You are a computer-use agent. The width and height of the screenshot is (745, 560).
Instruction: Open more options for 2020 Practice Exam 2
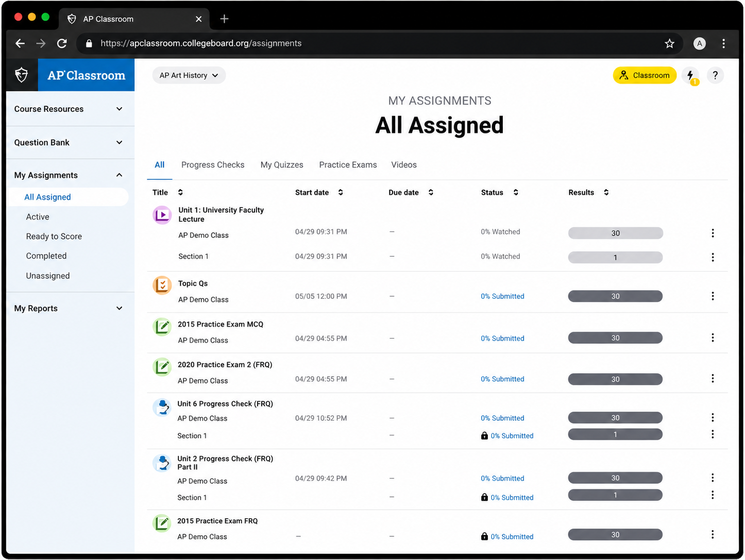(713, 379)
